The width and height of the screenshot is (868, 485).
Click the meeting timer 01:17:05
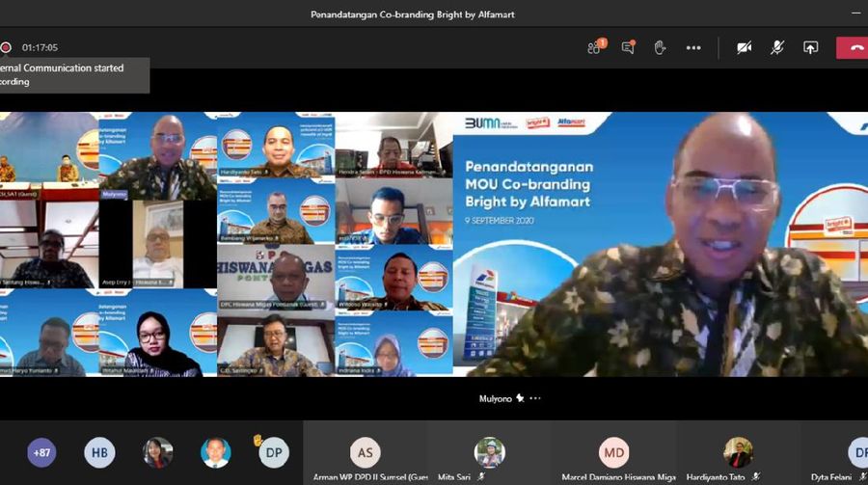point(40,47)
